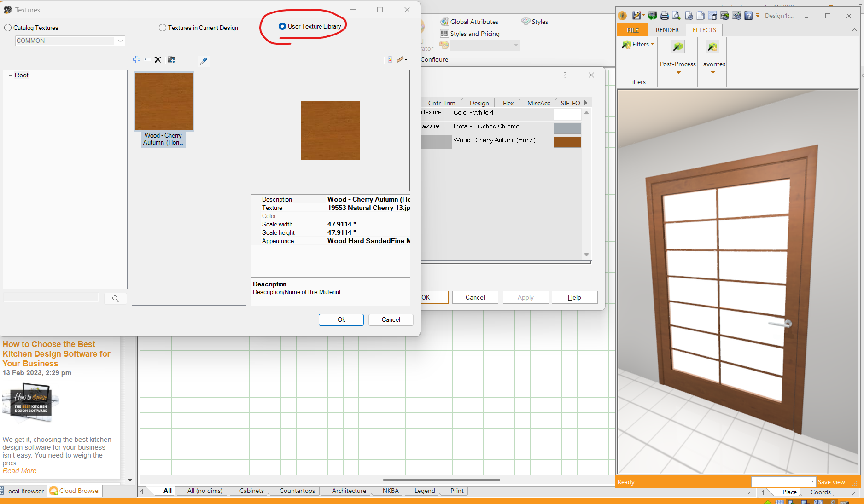864x504 pixels.
Task: Select the eyedropper tool
Action: click(203, 60)
